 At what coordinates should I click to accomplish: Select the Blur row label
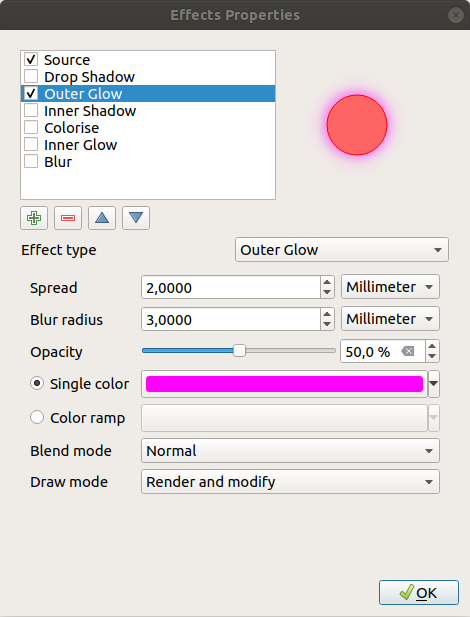coord(58,161)
